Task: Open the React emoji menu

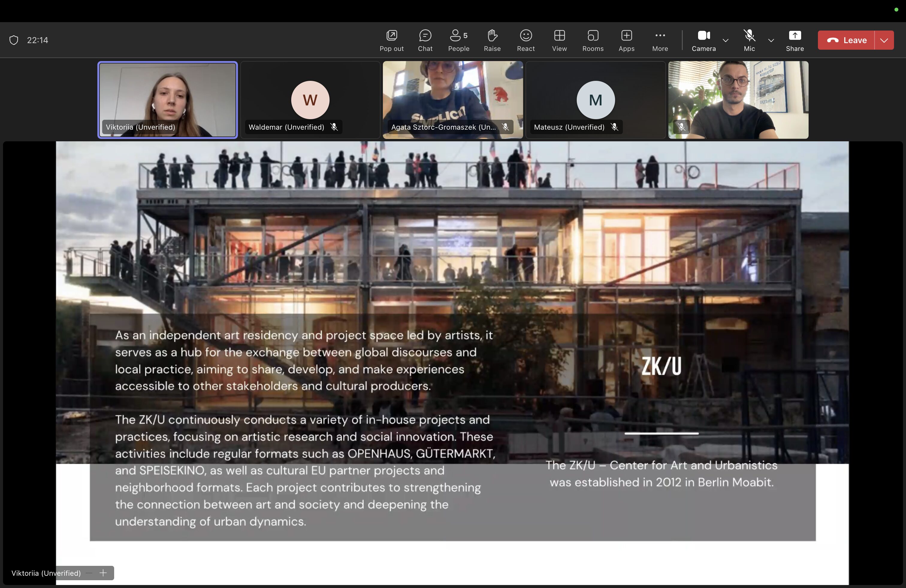Action: (526, 40)
